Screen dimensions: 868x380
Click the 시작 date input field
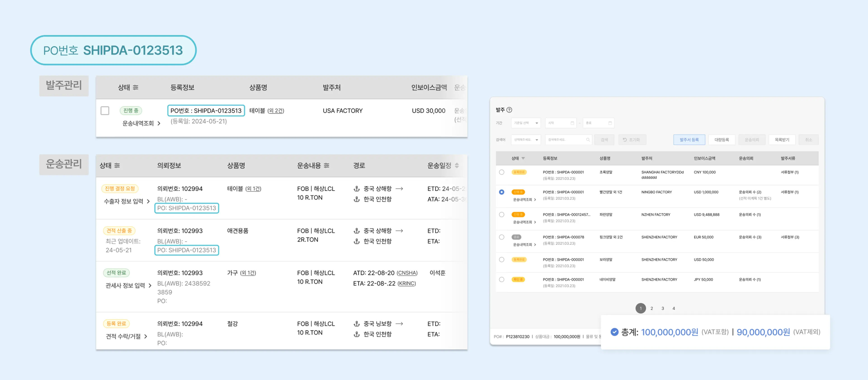561,123
